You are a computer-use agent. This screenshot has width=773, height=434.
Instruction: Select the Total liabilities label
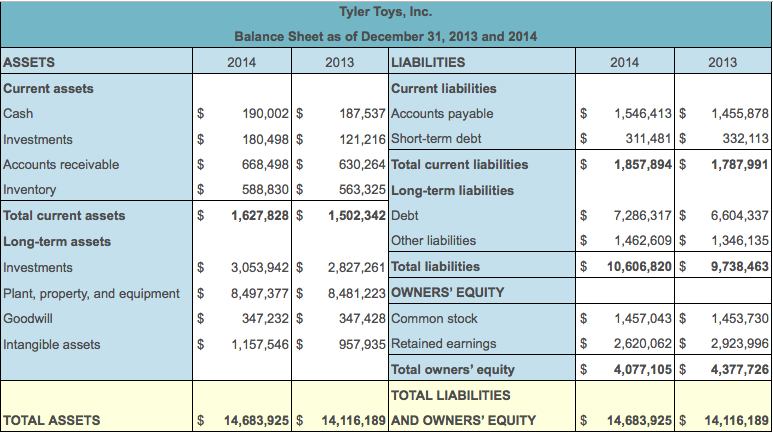[435, 266]
